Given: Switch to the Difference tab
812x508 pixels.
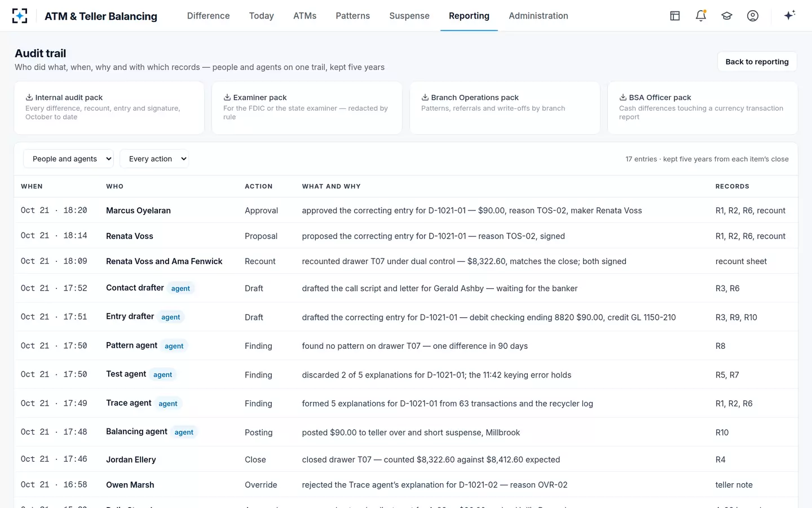Looking at the screenshot, I should tap(209, 16).
